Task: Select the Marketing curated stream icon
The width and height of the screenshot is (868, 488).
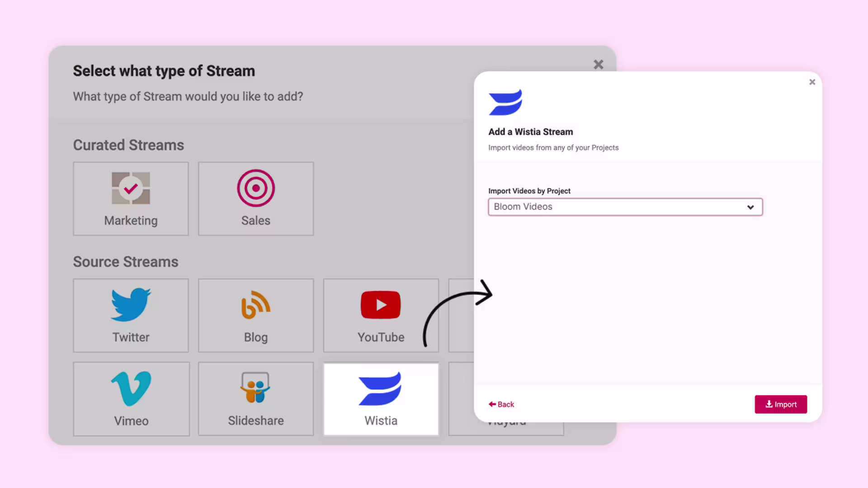Action: [x=131, y=188]
